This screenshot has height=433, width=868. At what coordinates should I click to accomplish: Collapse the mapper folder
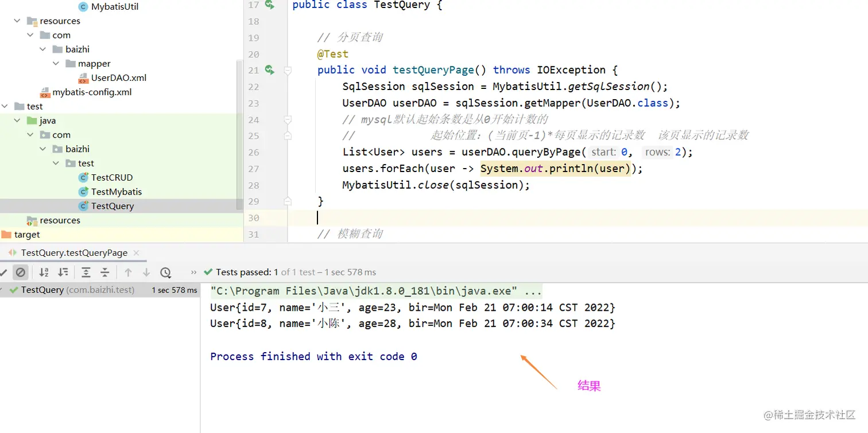click(x=56, y=64)
